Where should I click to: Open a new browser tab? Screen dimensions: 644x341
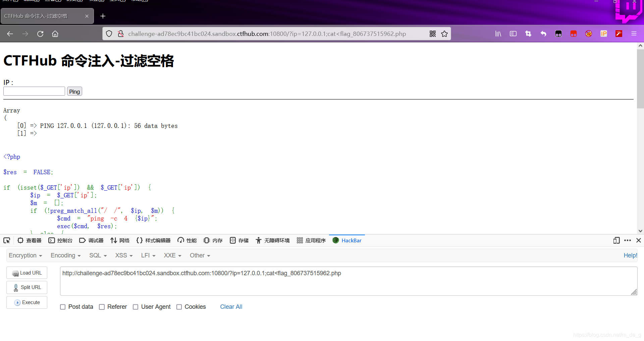[x=103, y=16]
